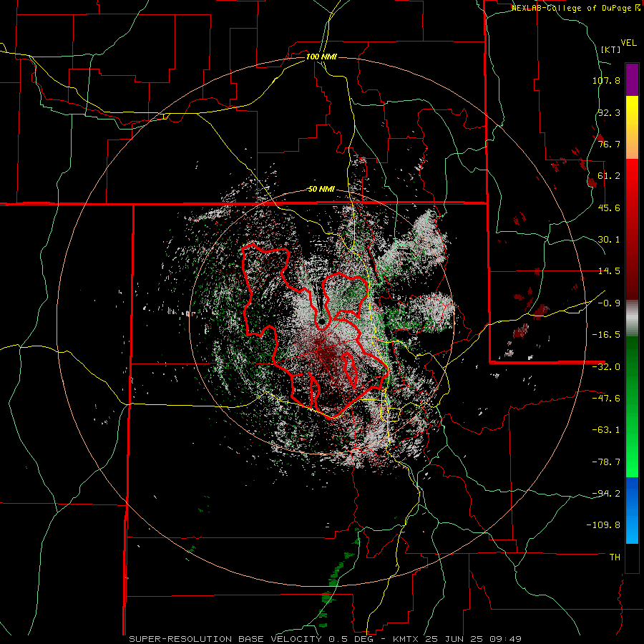This screenshot has width=644, height=644.
Task: Click the TH legend label
Action: click(x=615, y=557)
